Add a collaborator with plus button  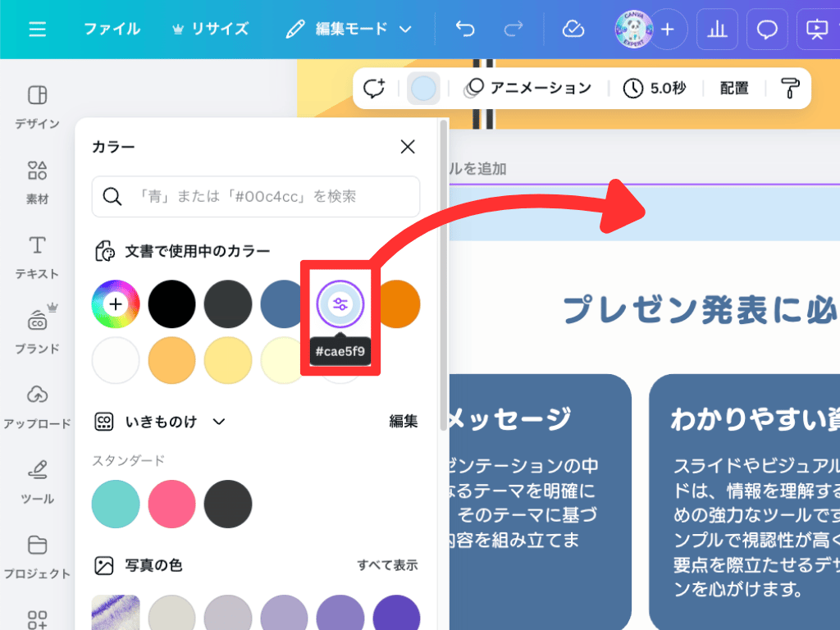668,29
